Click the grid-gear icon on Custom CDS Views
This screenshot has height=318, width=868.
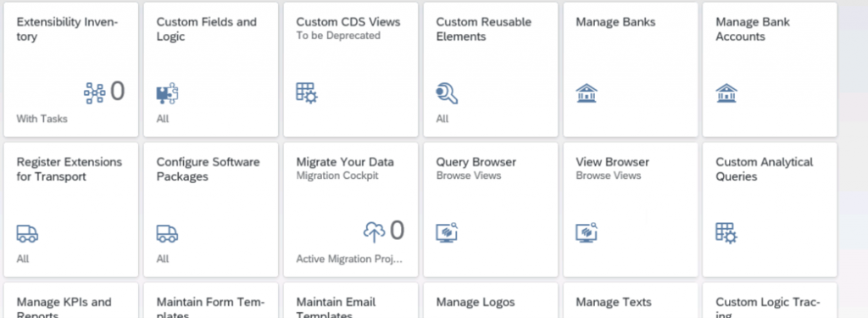point(307,93)
